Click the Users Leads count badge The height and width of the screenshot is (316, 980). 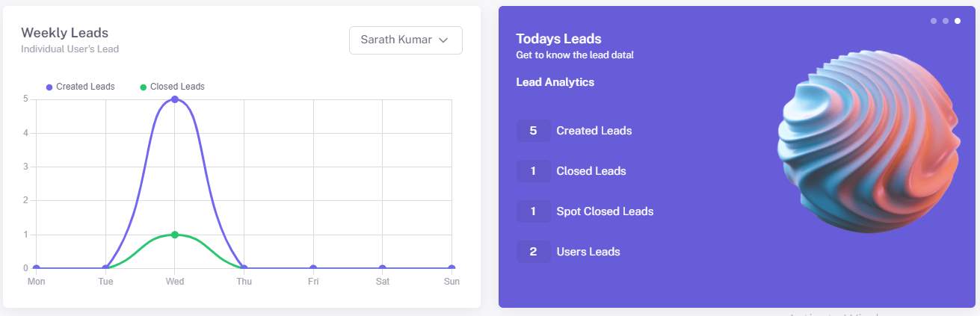[533, 252]
